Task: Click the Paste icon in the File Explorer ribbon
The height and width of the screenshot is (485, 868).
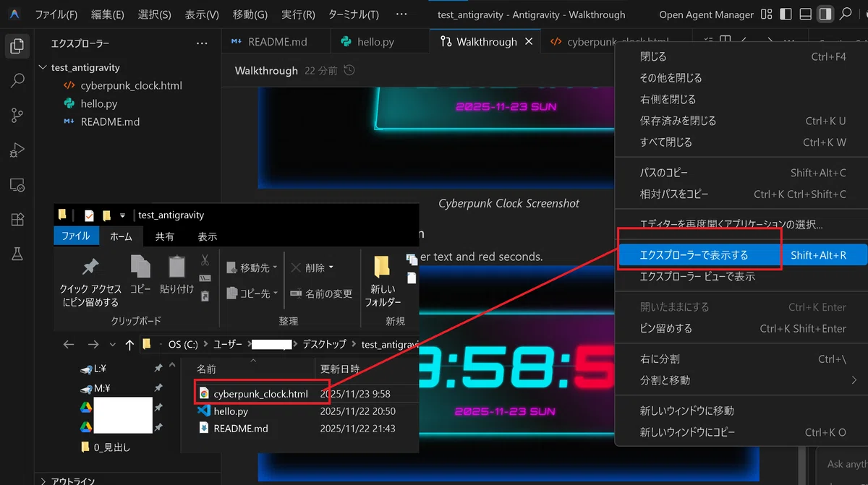Action: click(176, 266)
